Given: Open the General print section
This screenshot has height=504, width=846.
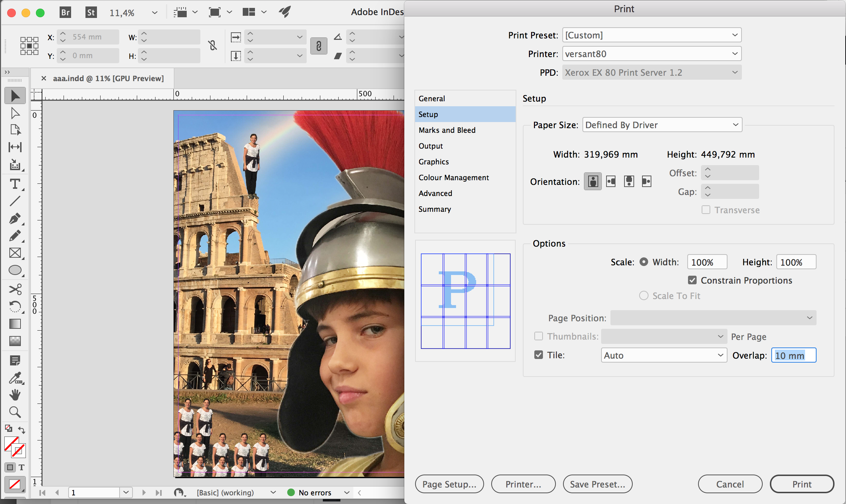Looking at the screenshot, I should tap(465, 98).
